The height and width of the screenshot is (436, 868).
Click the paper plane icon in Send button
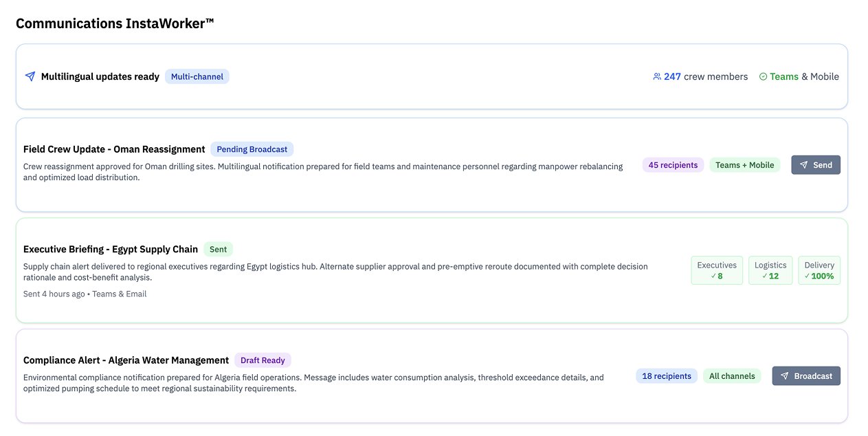(803, 165)
